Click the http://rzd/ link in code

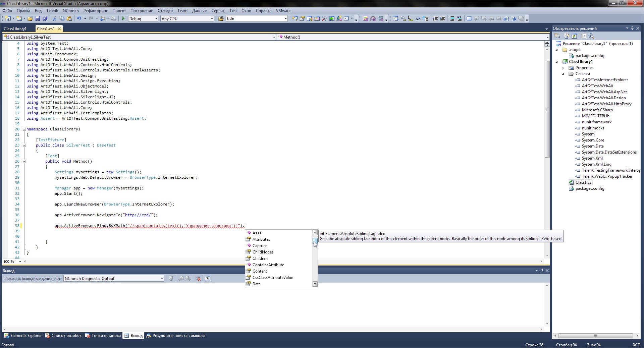coord(139,215)
